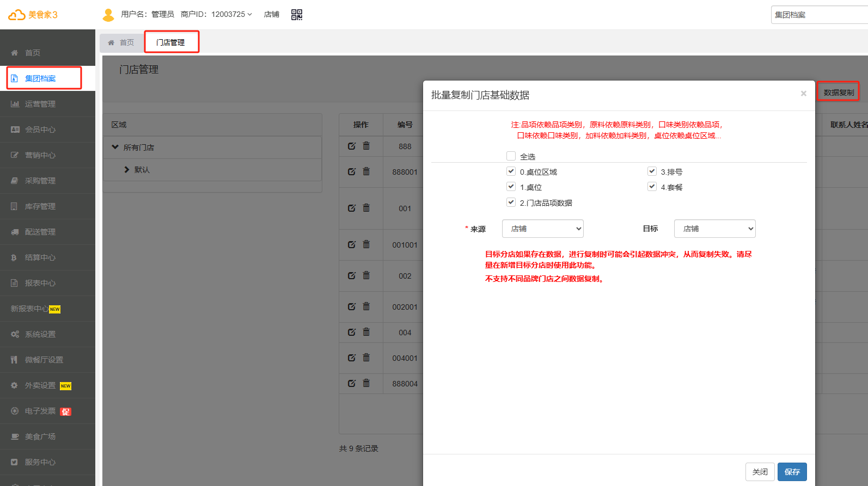Screen dimensions: 868x486
Task: Open 运营管理 in the sidebar menu
Action: (x=40, y=104)
